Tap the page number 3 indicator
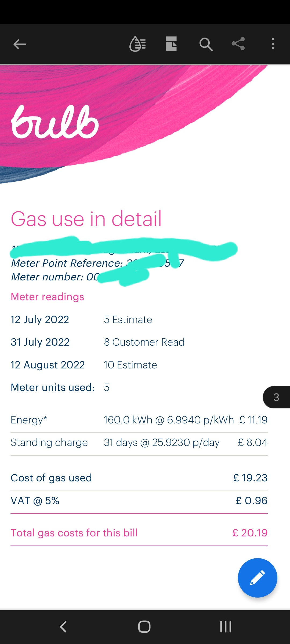The width and height of the screenshot is (290, 644). (x=276, y=397)
